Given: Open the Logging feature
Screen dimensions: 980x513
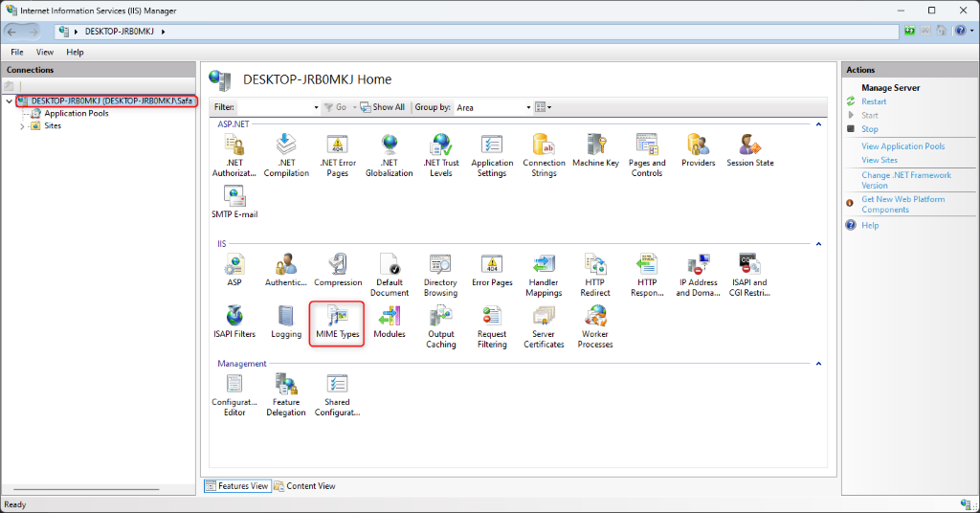Looking at the screenshot, I should (x=286, y=322).
